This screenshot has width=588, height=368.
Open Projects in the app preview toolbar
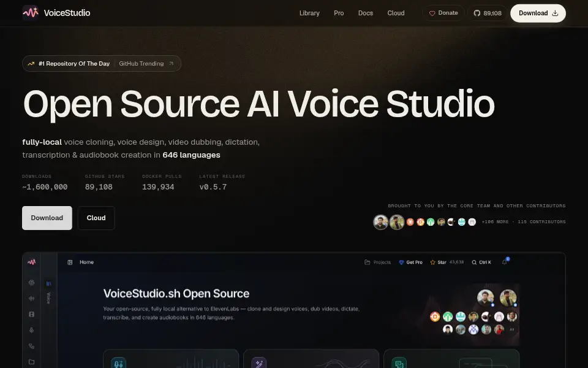378,262
